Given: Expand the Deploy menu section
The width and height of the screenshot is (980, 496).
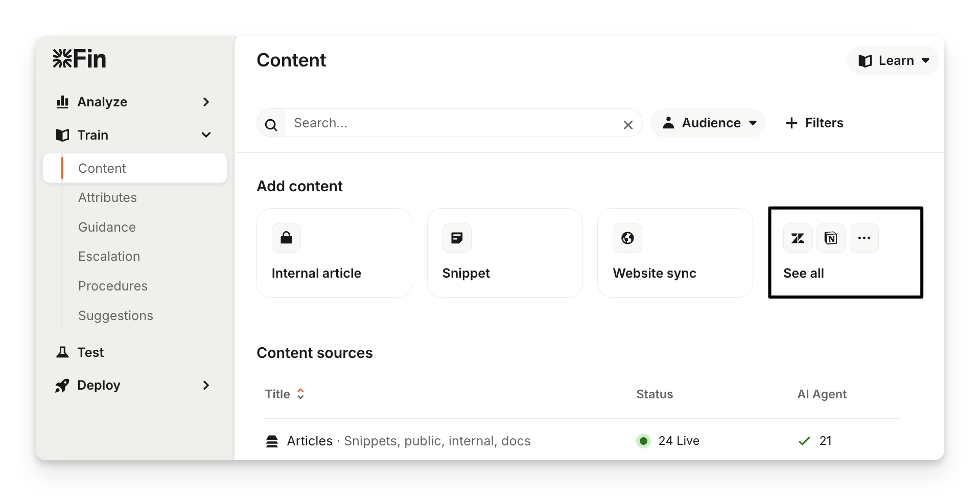Looking at the screenshot, I should click(205, 385).
